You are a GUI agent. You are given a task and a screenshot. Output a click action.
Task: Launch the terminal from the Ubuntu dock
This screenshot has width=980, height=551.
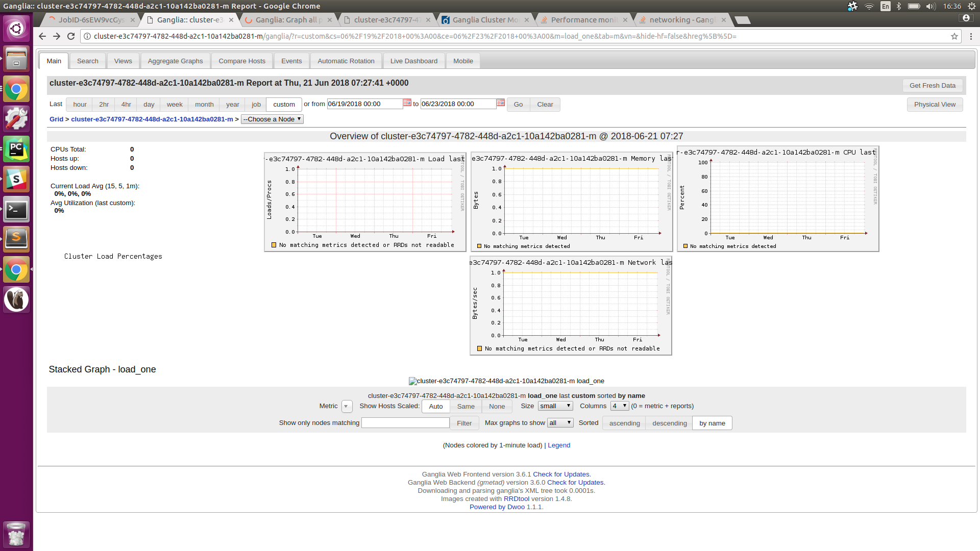(16, 209)
